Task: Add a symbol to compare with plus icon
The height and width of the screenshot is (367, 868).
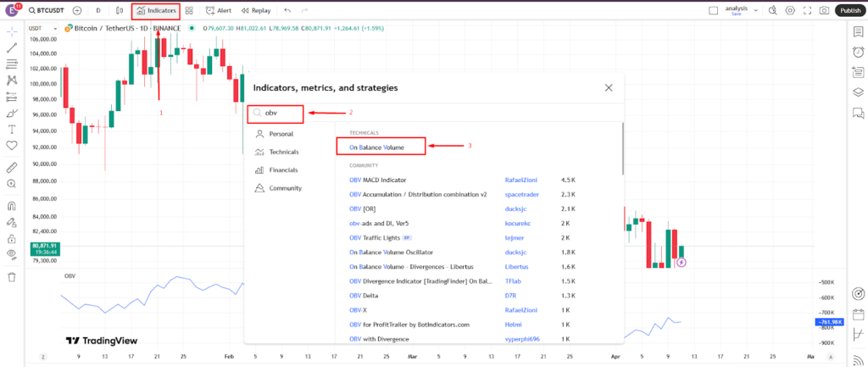Action: pos(77,10)
